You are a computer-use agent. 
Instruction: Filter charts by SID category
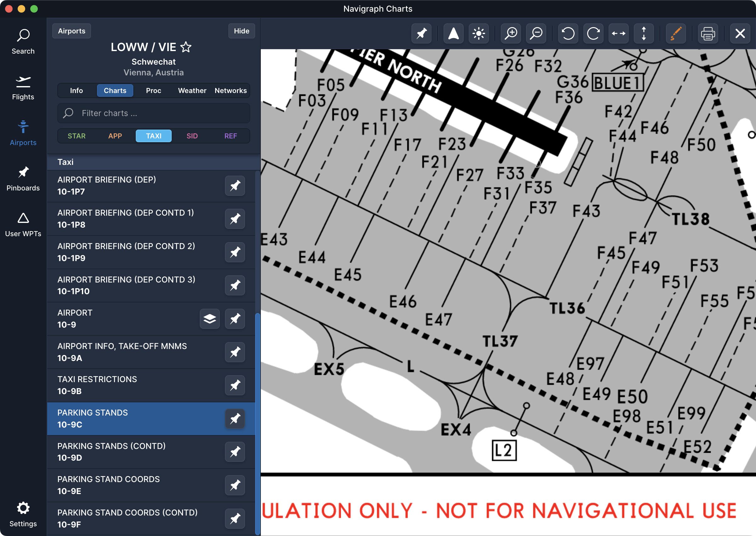(192, 136)
